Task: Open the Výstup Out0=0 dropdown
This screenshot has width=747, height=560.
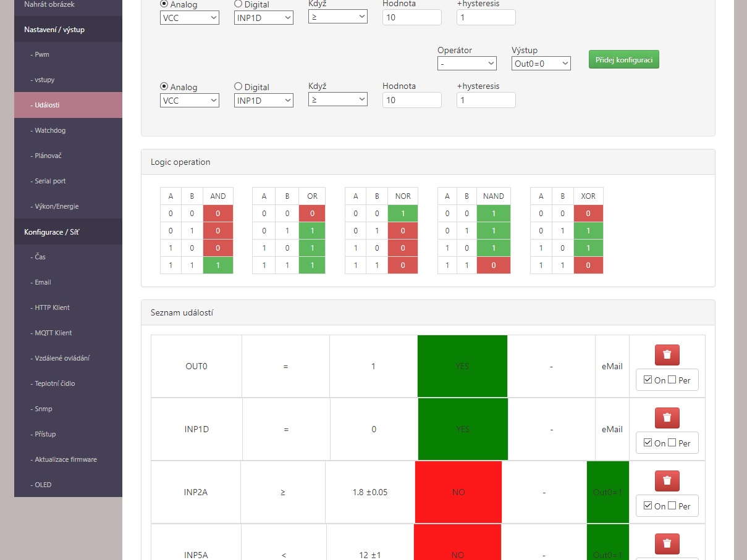Action: (x=541, y=63)
